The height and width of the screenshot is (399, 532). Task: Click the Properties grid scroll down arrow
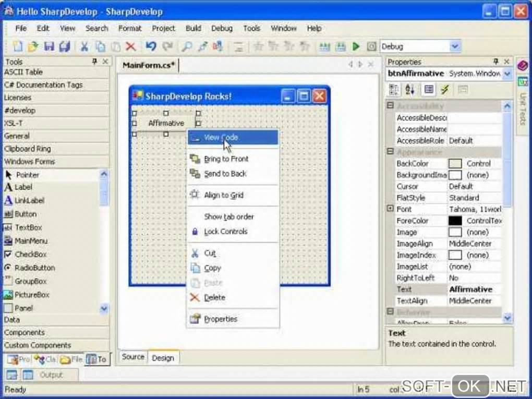pyautogui.click(x=507, y=318)
